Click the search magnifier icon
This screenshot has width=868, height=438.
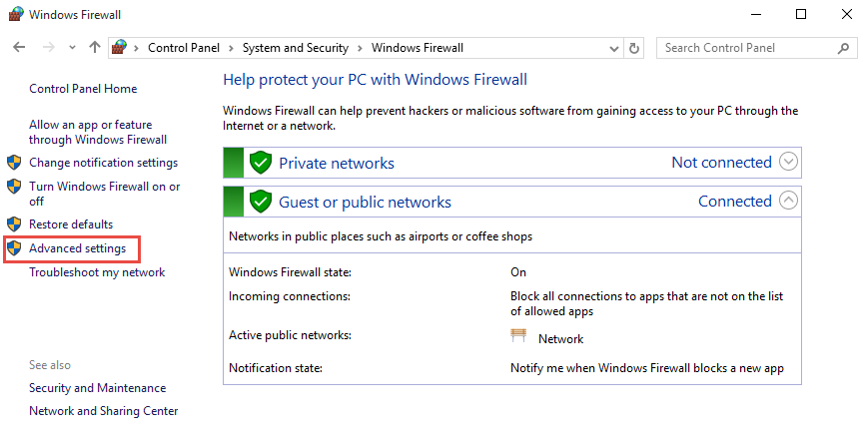[x=843, y=48]
